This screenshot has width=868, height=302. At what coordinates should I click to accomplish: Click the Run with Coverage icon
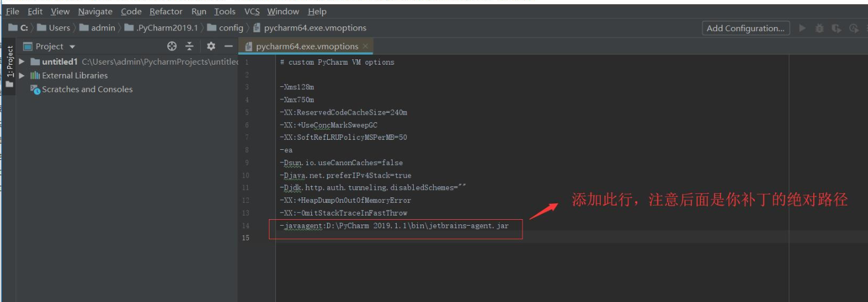[836, 28]
